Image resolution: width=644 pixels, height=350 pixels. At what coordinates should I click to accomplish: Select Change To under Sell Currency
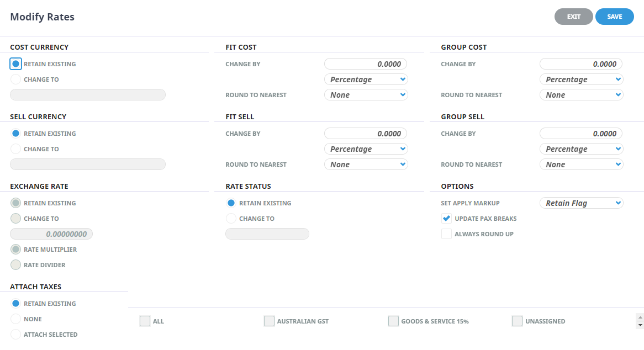click(x=16, y=149)
